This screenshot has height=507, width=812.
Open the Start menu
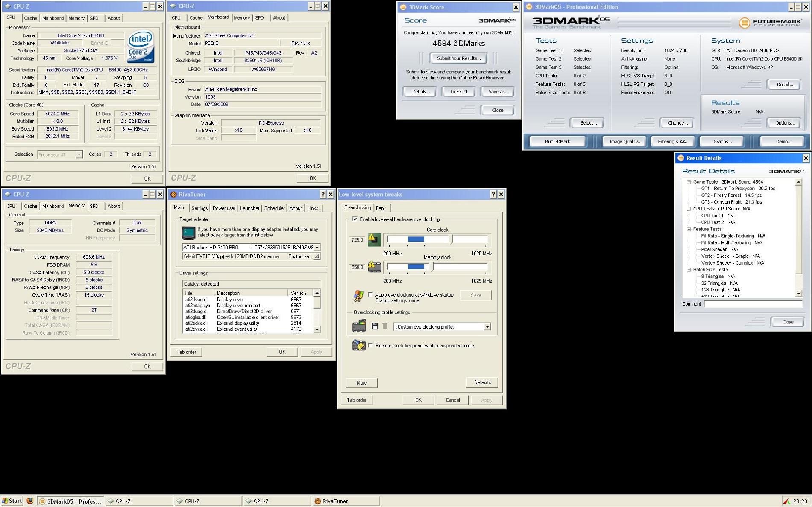(x=12, y=501)
